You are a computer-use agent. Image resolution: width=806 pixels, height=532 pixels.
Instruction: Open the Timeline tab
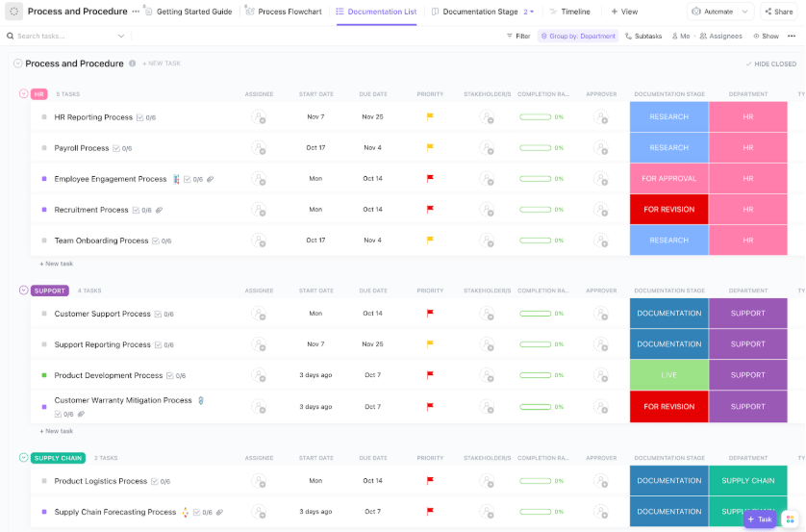click(x=570, y=12)
